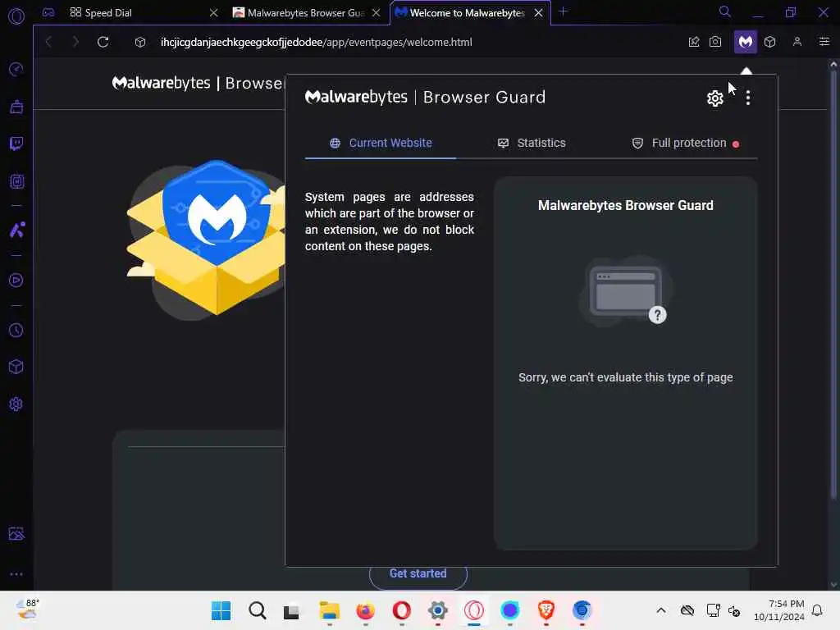The width and height of the screenshot is (840, 630).
Task: Open Browser Guard settings gear
Action: click(714, 98)
